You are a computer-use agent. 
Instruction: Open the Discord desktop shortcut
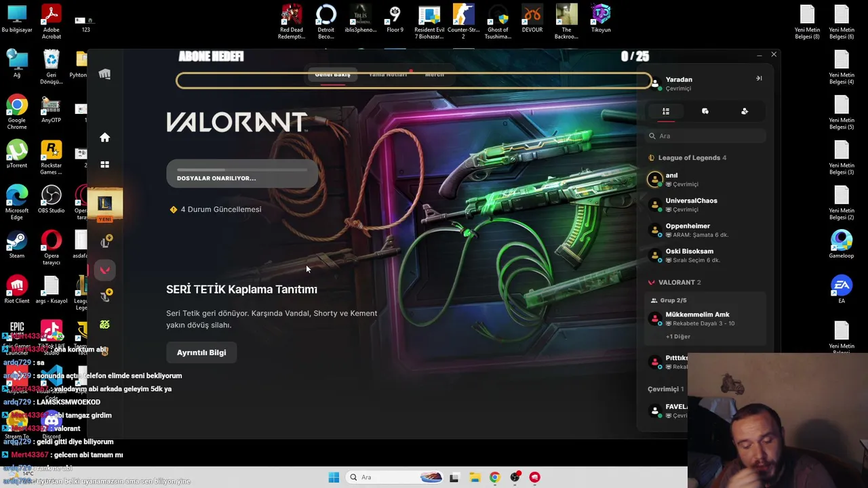tap(52, 426)
